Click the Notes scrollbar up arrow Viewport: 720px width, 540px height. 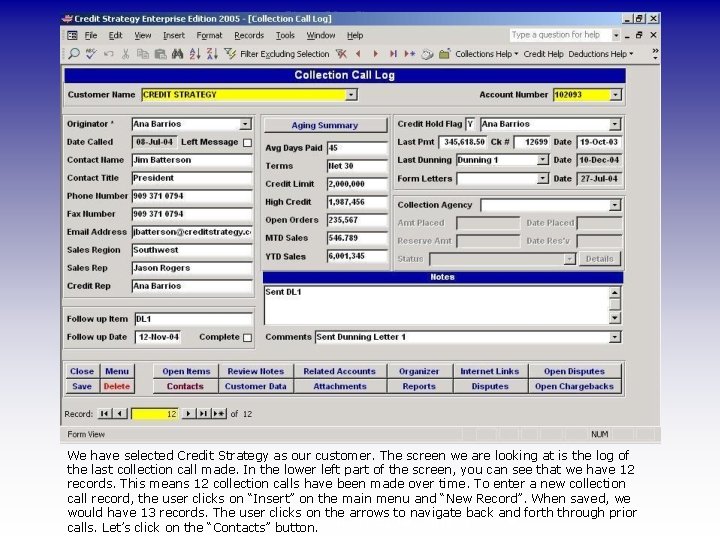point(615,292)
